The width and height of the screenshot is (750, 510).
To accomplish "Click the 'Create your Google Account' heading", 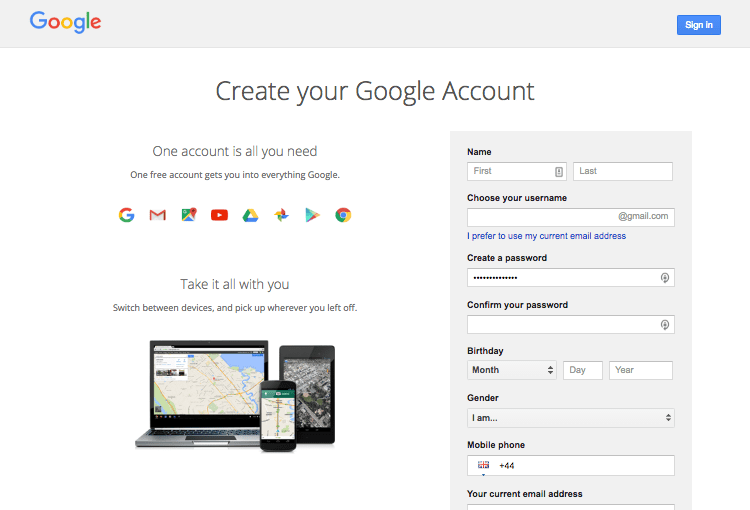I will 375,91.
